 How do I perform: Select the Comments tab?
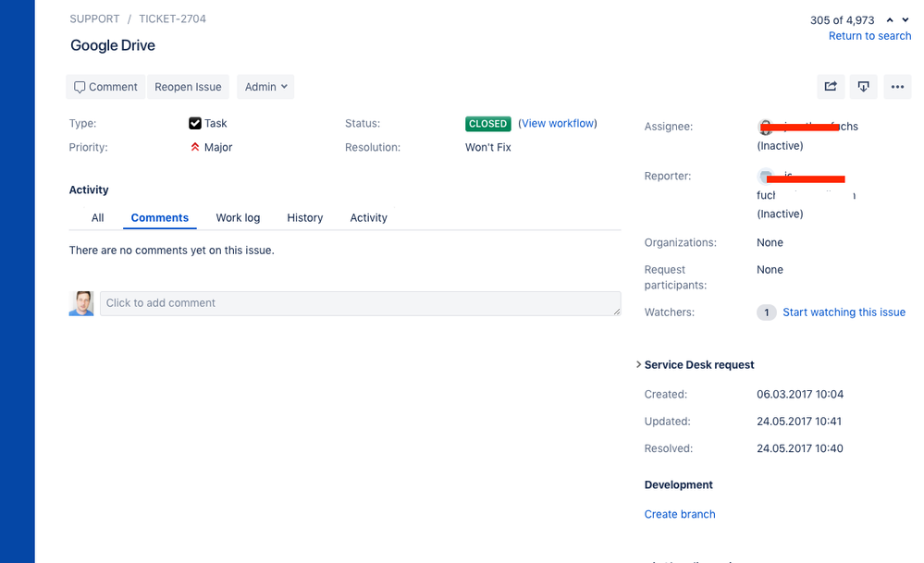pyautogui.click(x=160, y=218)
